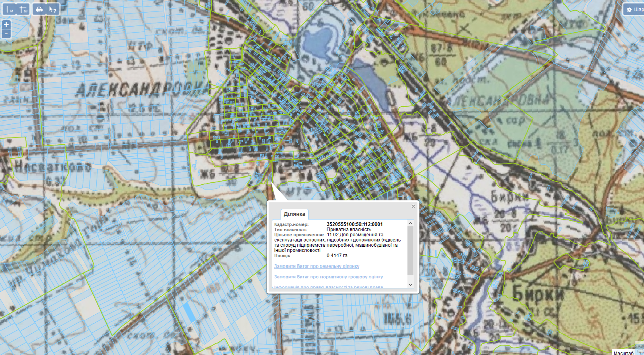Open link Інформація про право власності та речові права
644x355 pixels.
coord(329,287)
